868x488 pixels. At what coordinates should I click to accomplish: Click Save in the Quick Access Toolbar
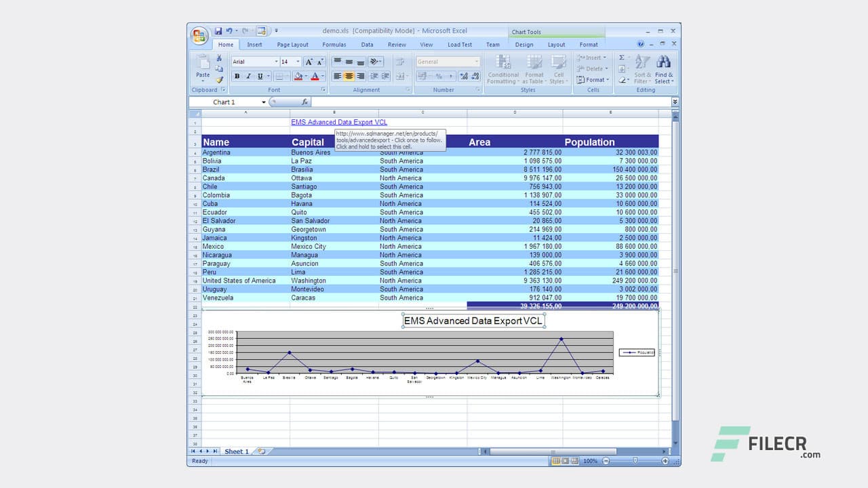pos(218,30)
